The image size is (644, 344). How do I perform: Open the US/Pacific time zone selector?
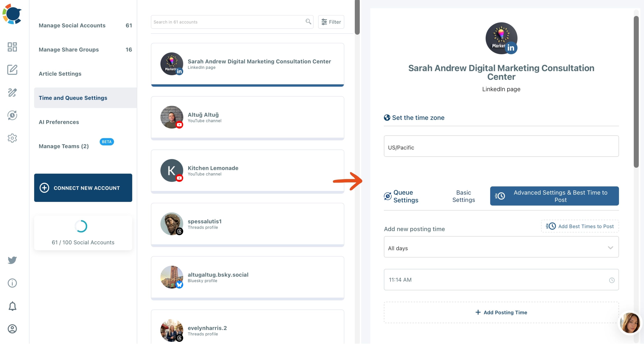coord(501,146)
